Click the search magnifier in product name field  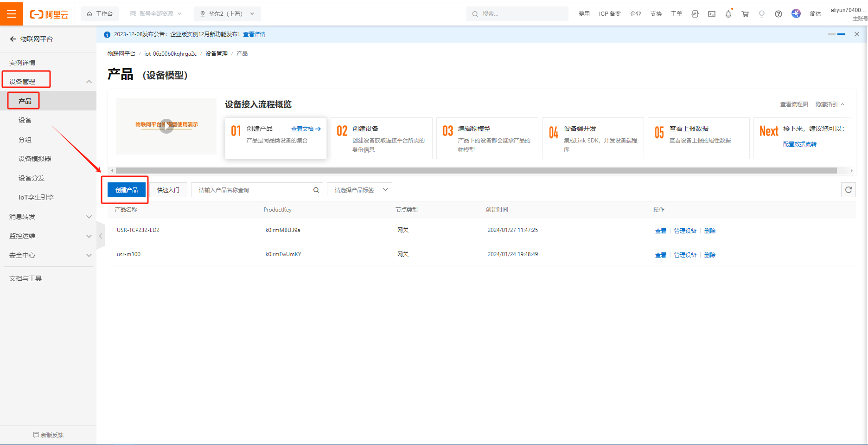(x=316, y=190)
